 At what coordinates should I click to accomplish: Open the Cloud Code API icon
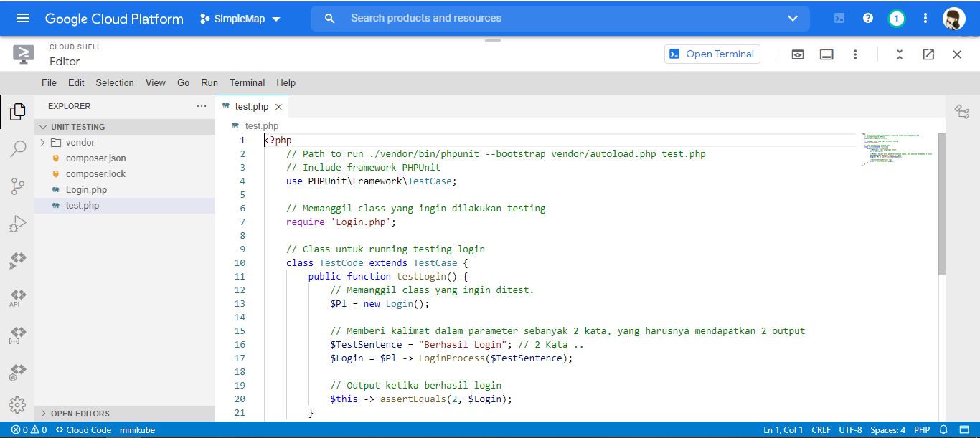tap(17, 297)
